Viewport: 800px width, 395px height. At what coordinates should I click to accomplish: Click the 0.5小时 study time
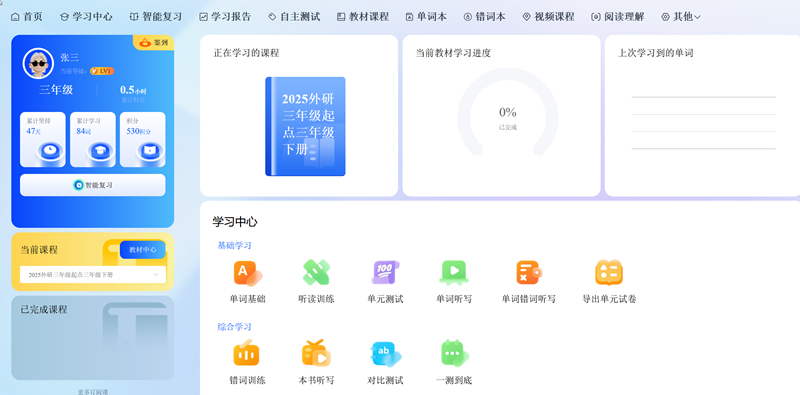tap(133, 90)
